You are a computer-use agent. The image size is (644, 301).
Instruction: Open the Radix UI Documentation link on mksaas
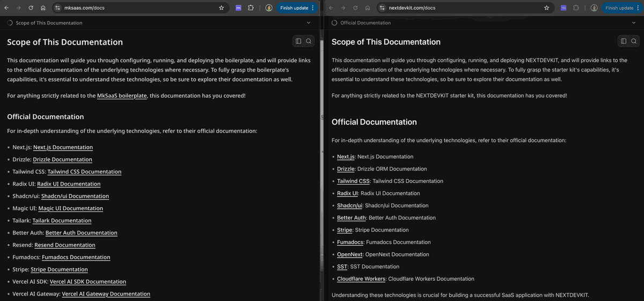(69, 183)
